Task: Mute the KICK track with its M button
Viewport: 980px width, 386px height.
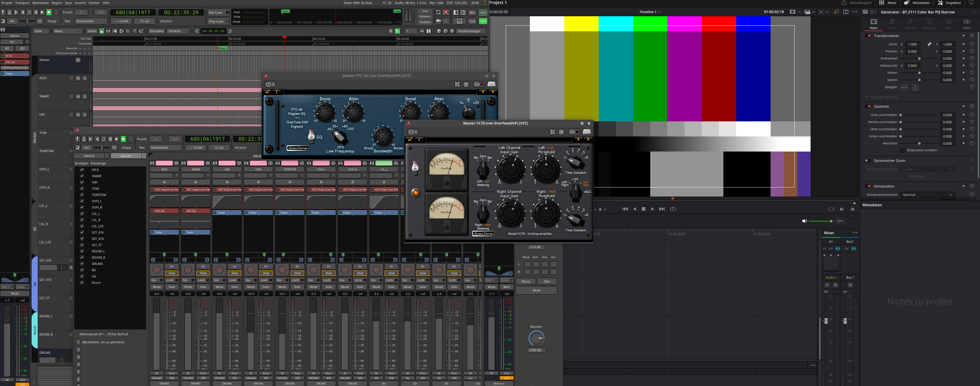Action: click(x=78, y=78)
